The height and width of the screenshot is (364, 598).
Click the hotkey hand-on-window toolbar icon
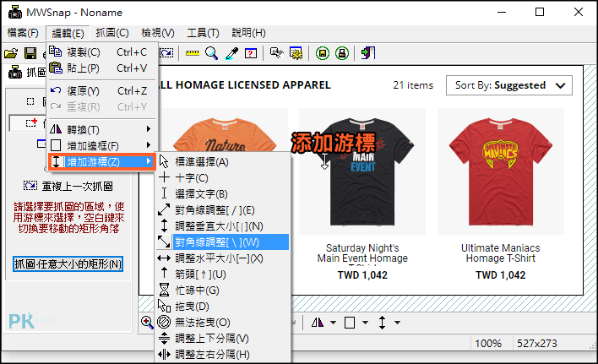pos(276,53)
